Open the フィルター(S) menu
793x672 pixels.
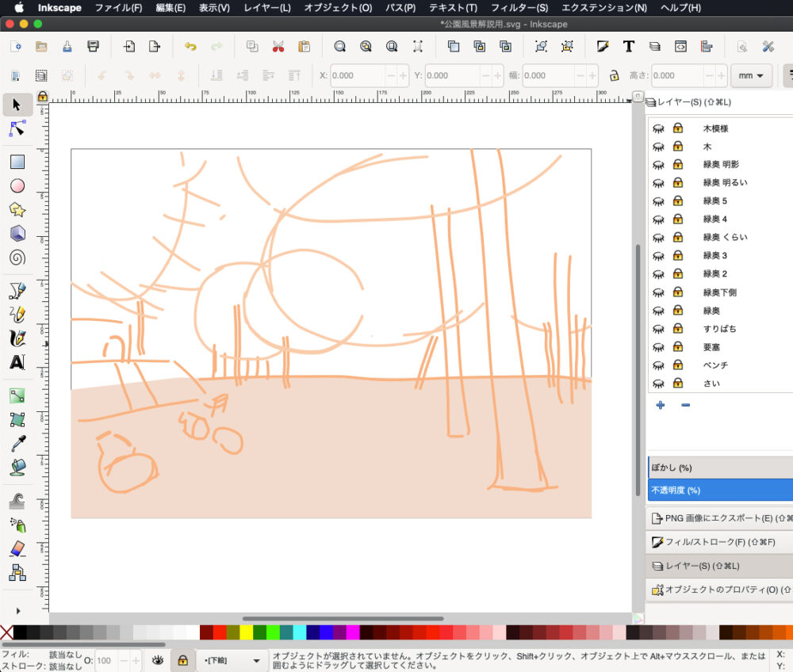(519, 8)
